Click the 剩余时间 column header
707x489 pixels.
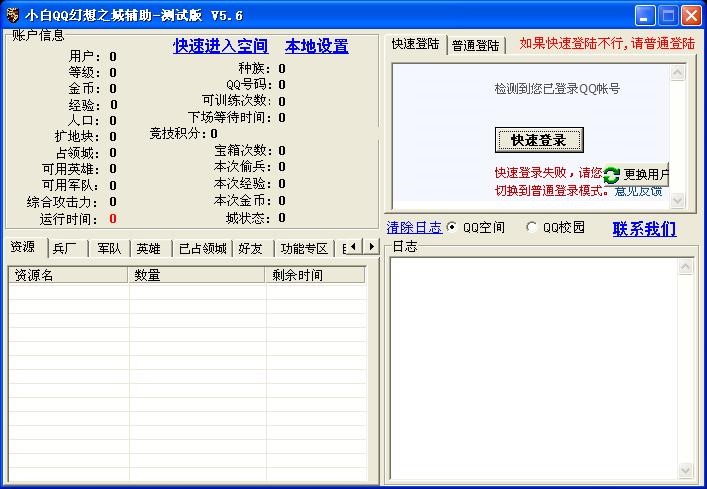click(315, 275)
